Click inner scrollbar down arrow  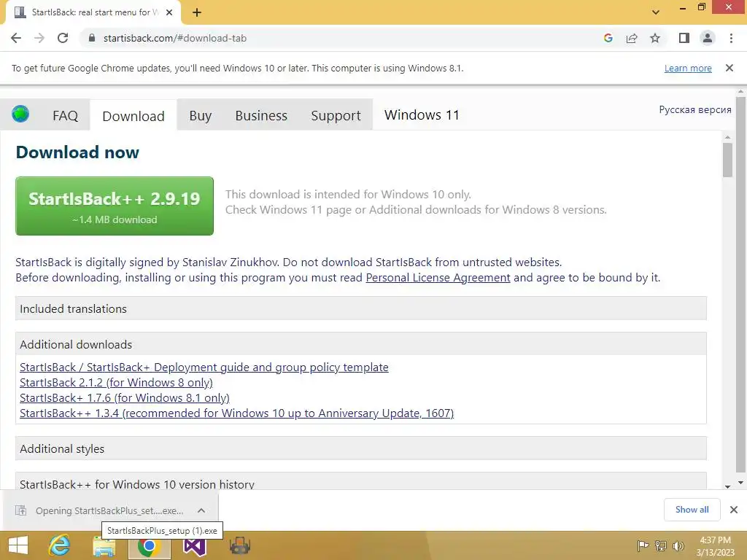727,486
